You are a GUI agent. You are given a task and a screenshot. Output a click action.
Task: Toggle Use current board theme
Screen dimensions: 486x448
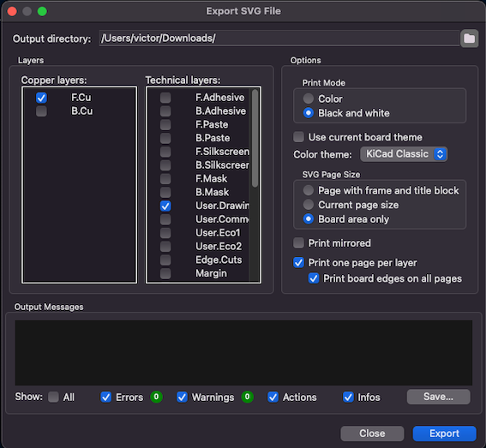pyautogui.click(x=298, y=137)
